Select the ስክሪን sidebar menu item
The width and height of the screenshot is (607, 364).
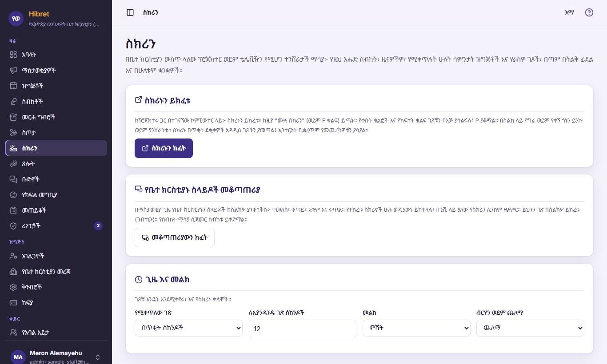[56, 148]
